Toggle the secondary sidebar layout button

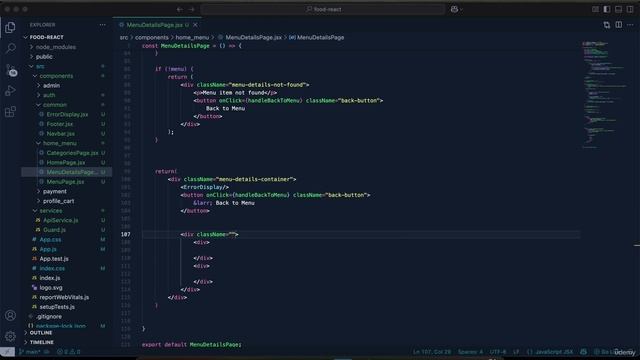630,9
